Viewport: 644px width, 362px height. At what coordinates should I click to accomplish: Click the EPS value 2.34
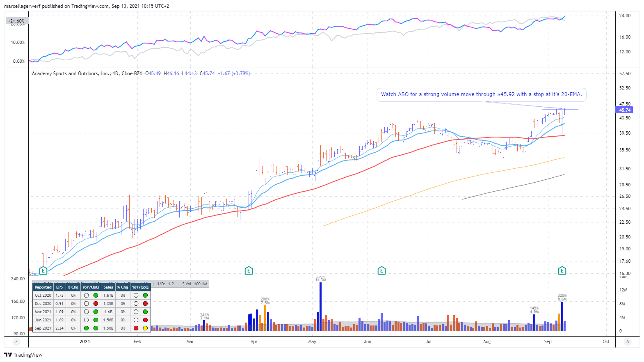[x=59, y=328]
